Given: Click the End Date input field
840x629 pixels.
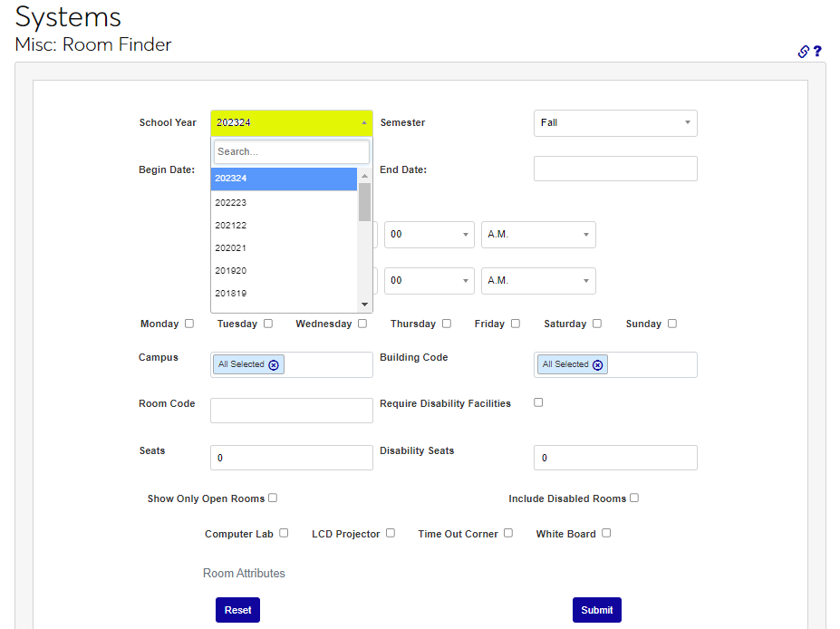Looking at the screenshot, I should [x=615, y=169].
